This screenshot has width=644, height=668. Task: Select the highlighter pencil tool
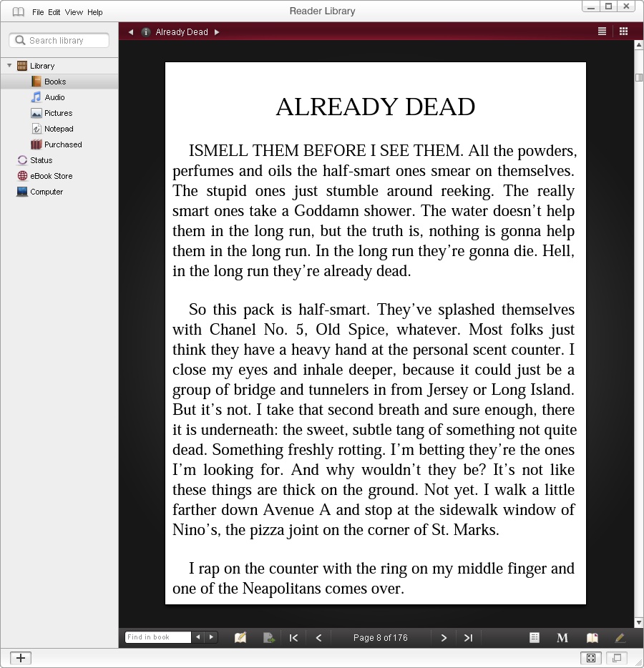tap(620, 638)
